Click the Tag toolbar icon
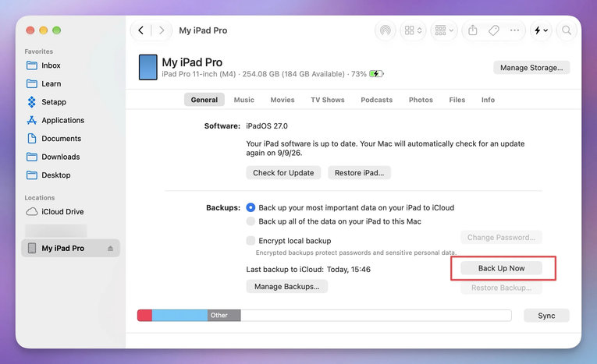Viewport: 597px width, 364px height. (x=494, y=30)
